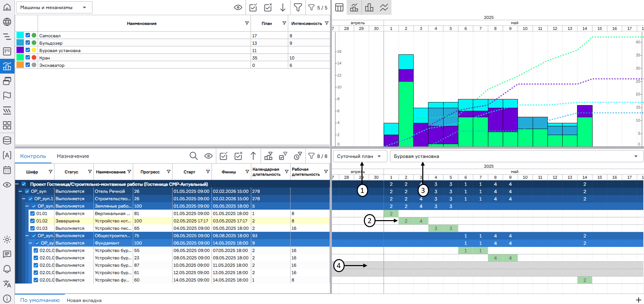Switch to the Назначение tab
Screen dimensions: 644x304
pos(73,156)
